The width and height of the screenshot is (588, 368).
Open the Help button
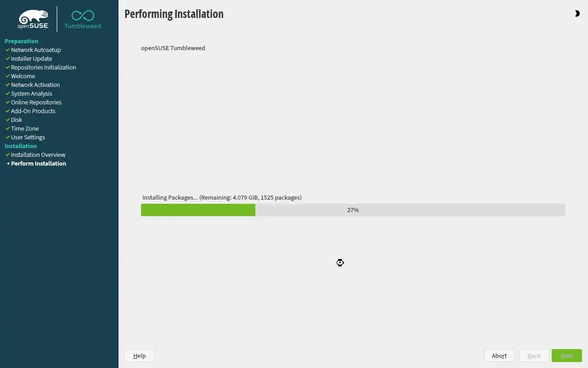pos(140,356)
